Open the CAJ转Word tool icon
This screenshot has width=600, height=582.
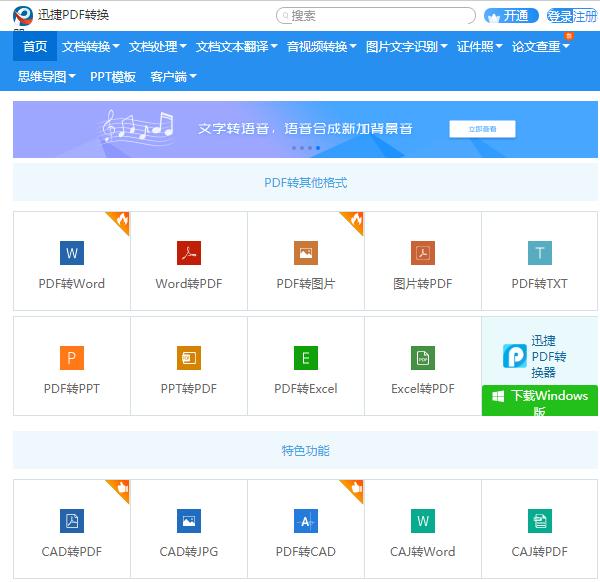coord(423,521)
